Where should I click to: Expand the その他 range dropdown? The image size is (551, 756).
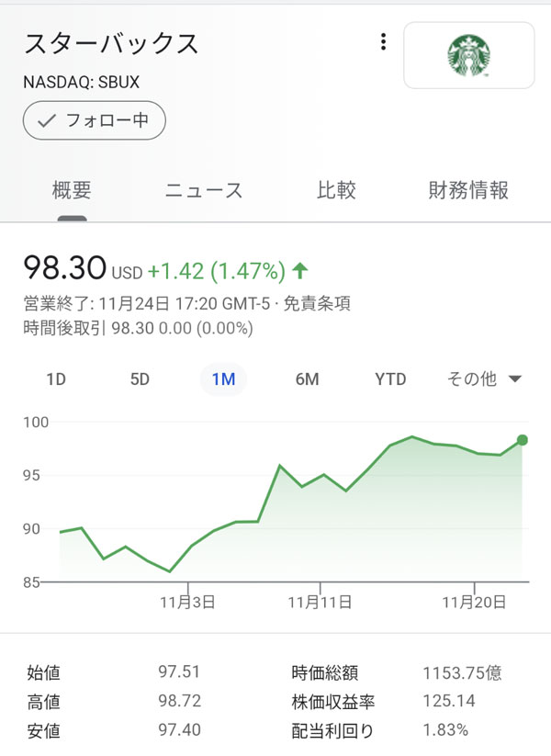pyautogui.click(x=484, y=379)
